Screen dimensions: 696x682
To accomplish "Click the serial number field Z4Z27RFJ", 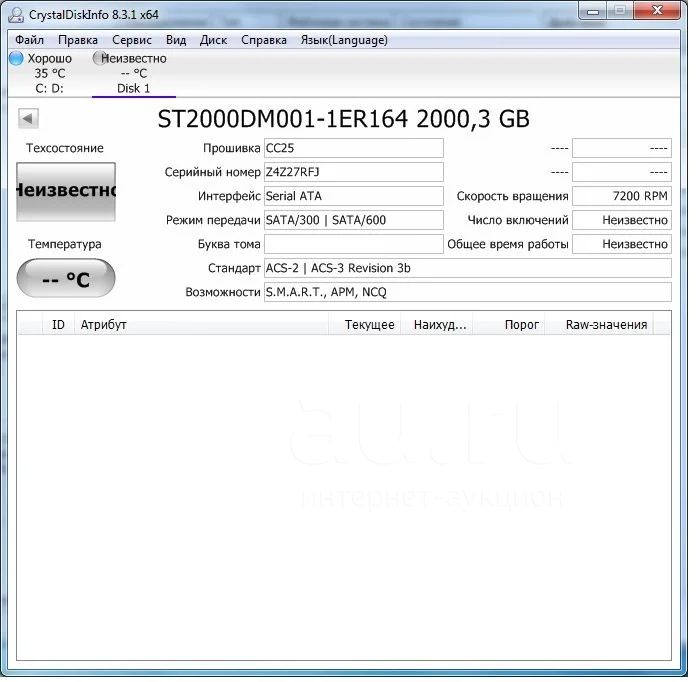I will 353,172.
